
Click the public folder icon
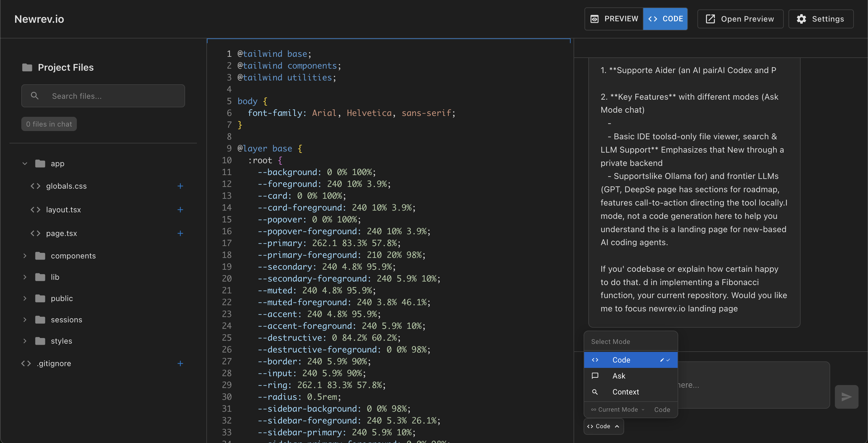click(40, 298)
